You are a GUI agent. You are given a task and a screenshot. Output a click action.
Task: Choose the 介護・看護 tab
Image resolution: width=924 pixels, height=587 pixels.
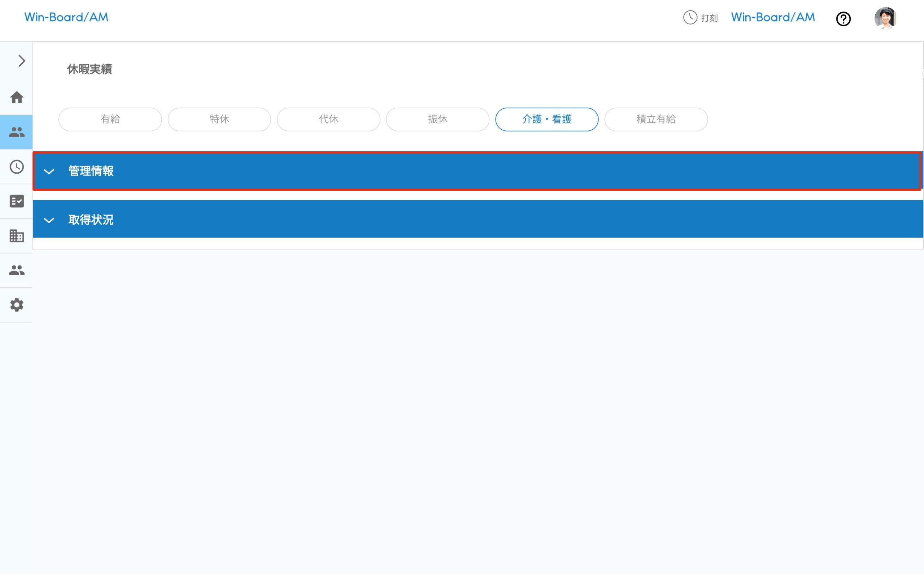pos(546,120)
